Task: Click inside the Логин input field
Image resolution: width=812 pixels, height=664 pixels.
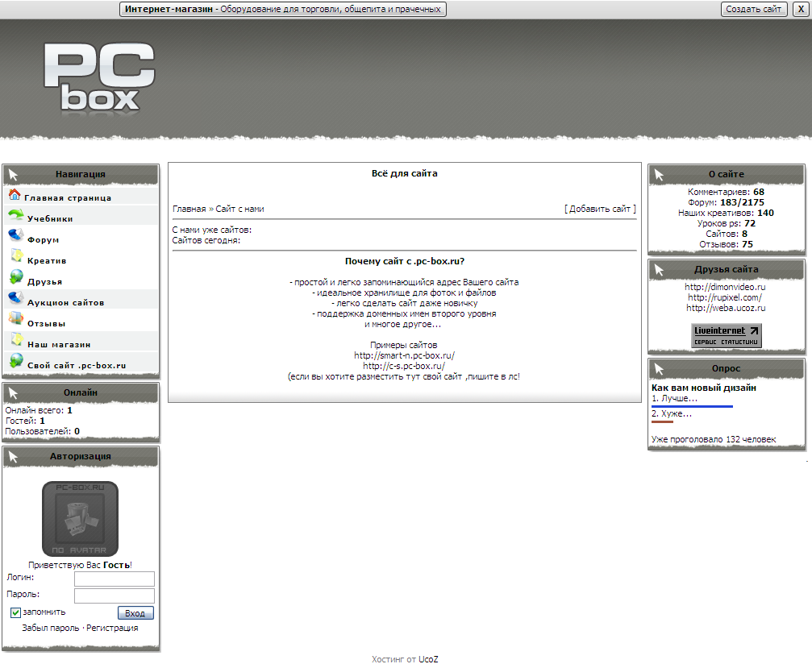Action: tap(113, 578)
